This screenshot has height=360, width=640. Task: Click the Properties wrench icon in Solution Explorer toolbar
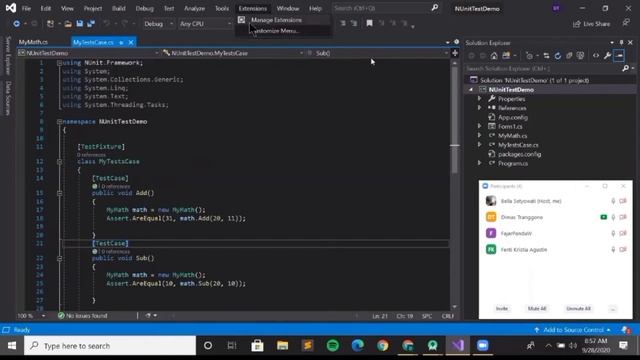(607, 56)
